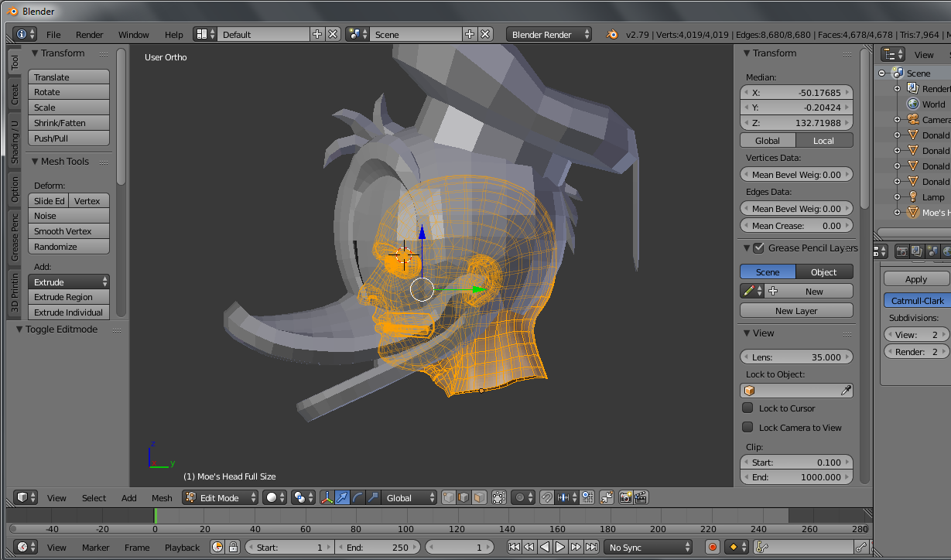
Task: Select vertex select mode icon
Action: point(449,498)
